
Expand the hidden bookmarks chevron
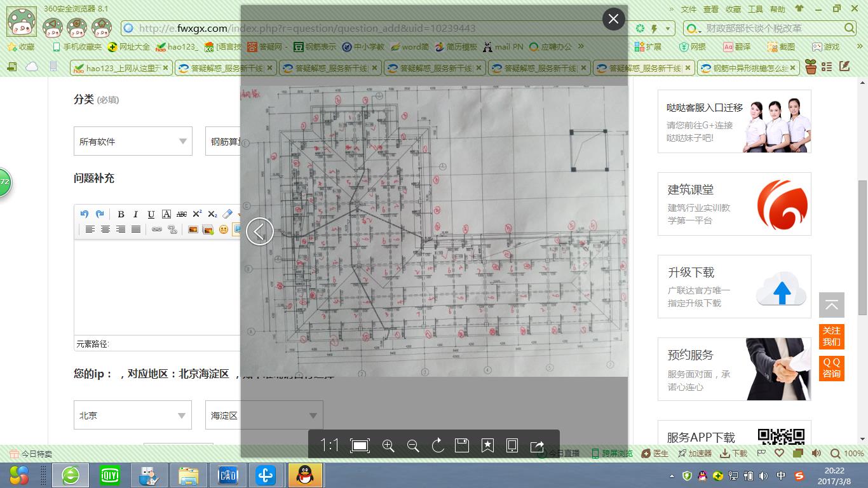(x=581, y=46)
